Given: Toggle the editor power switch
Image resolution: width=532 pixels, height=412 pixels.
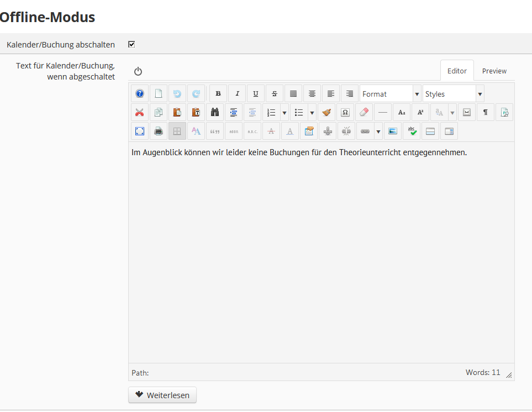Looking at the screenshot, I should tap(138, 71).
